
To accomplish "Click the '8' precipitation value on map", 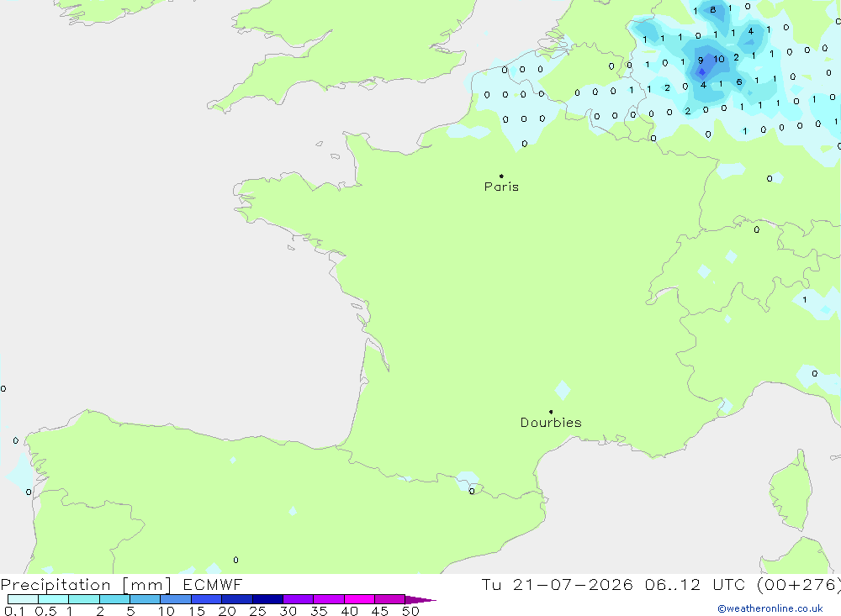I will point(713,9).
